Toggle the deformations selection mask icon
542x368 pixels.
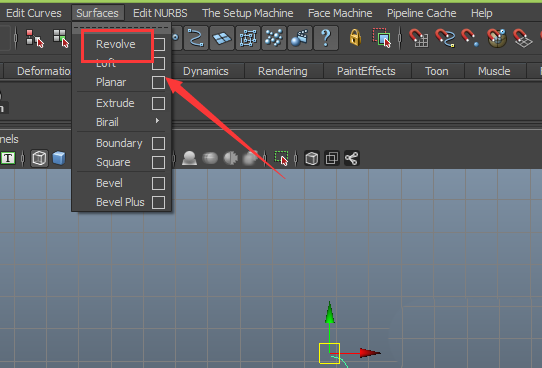pos(248,38)
